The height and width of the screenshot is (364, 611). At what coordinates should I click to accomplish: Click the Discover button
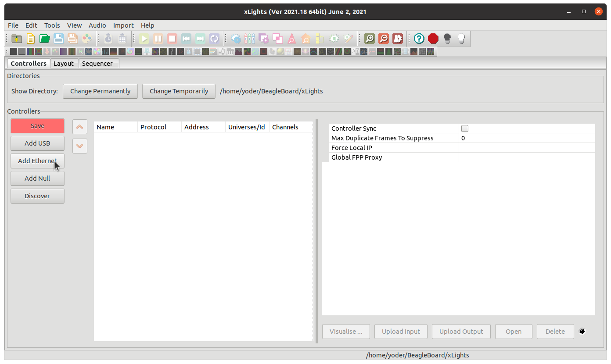tap(37, 196)
